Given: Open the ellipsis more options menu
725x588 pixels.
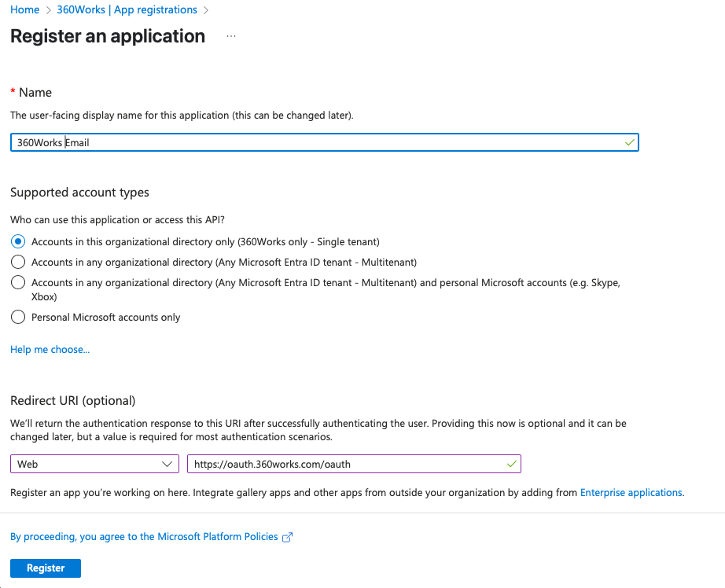Looking at the screenshot, I should pos(231,36).
